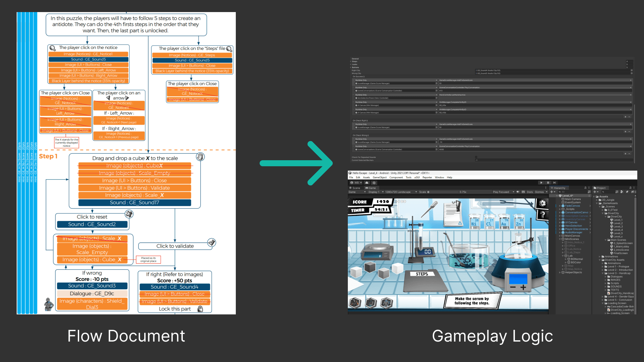Open the WB account dropdown

(x=356, y=183)
